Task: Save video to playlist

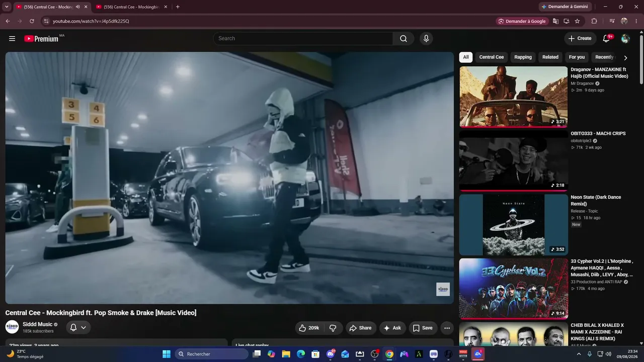Action: (423, 328)
